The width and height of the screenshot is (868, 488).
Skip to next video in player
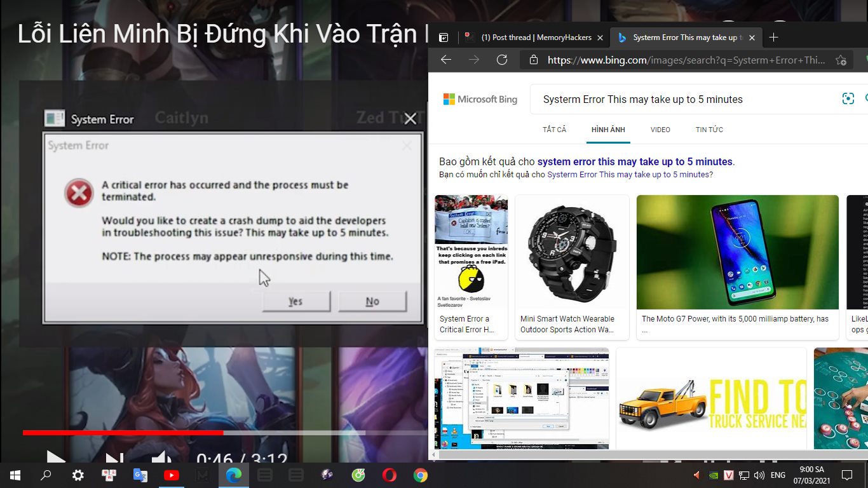point(114,458)
